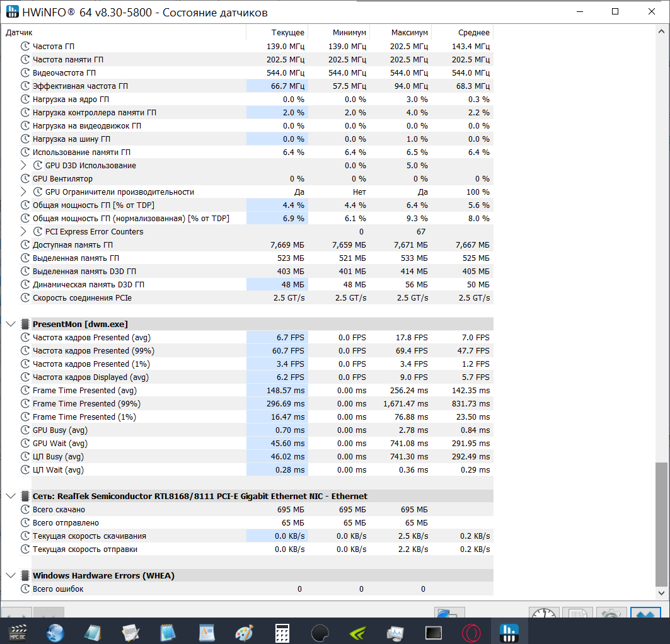The image size is (670, 644).
Task: Select the ЦП Busy (avg) label
Action: pos(58,456)
